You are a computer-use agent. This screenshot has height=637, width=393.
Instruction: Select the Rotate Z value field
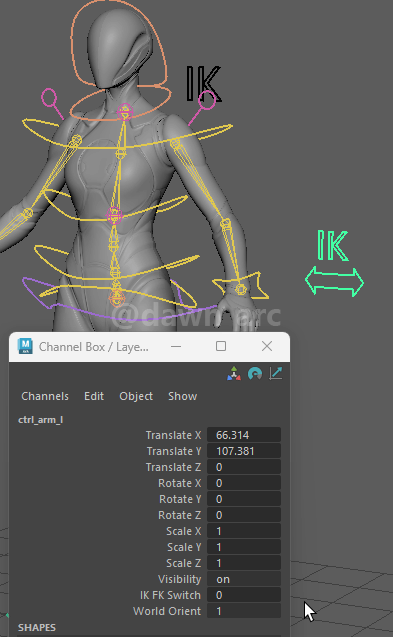[x=244, y=515]
